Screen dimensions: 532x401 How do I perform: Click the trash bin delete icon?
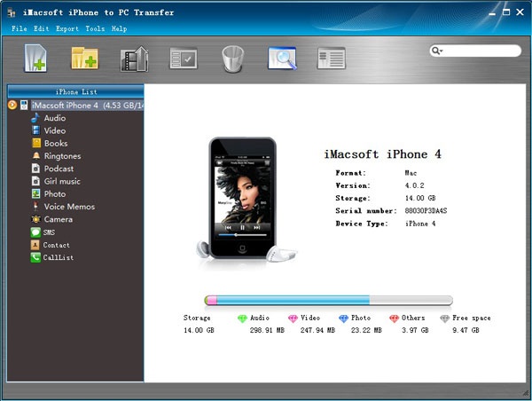click(x=233, y=59)
